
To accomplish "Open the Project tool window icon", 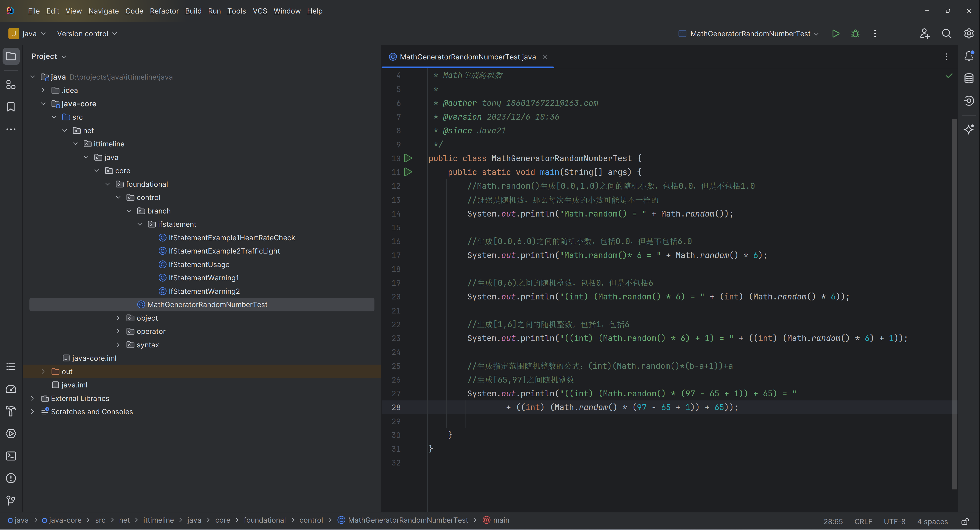I will tap(11, 56).
